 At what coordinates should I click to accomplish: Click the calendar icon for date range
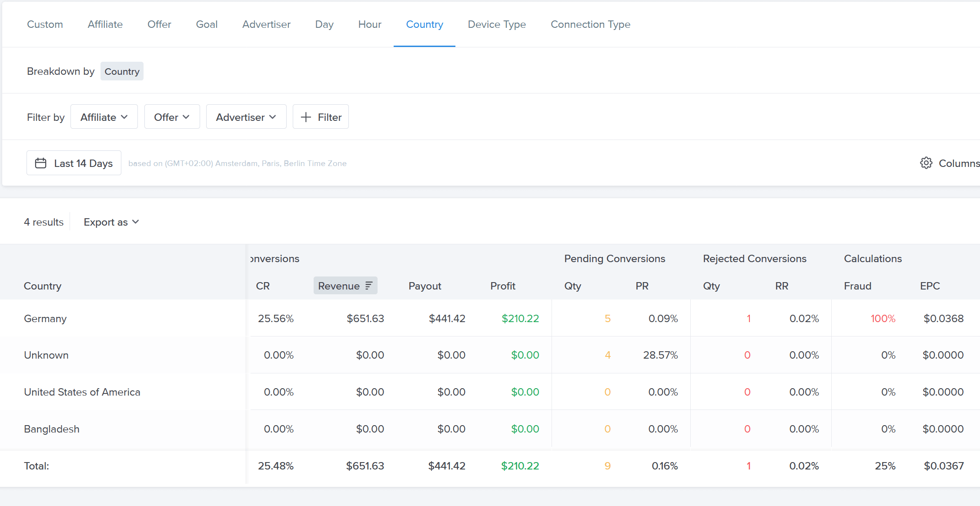(x=41, y=163)
